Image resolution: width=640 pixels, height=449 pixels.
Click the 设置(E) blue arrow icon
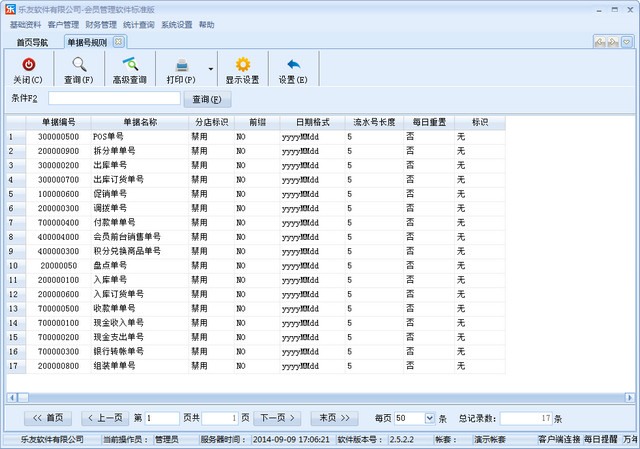tap(293, 64)
